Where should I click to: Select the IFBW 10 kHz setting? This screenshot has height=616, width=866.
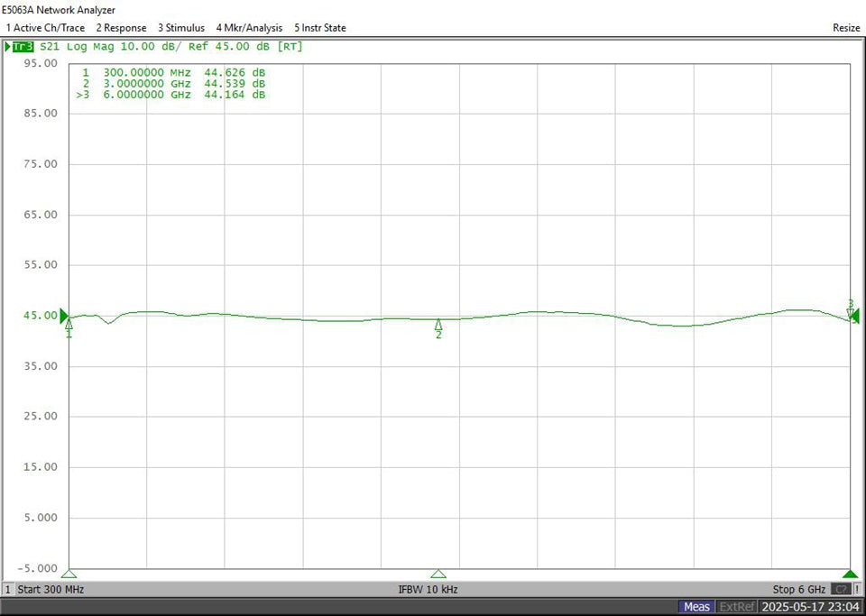tap(428, 589)
